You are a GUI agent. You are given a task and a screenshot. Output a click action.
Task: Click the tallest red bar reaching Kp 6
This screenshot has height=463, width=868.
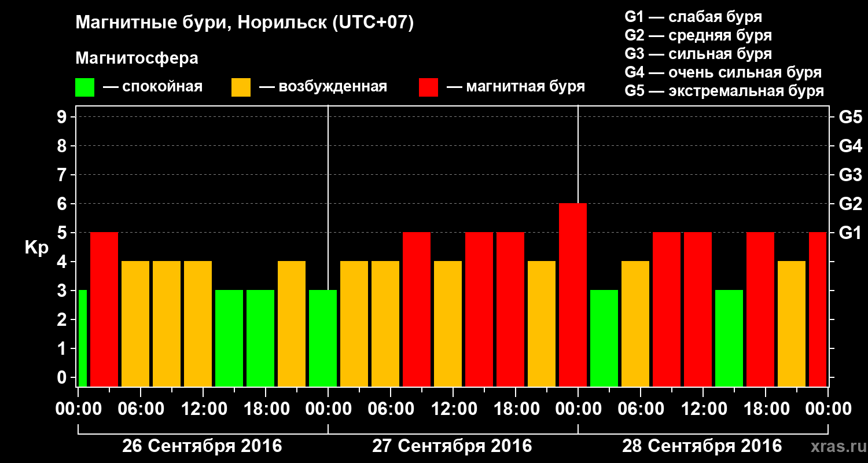click(x=573, y=295)
